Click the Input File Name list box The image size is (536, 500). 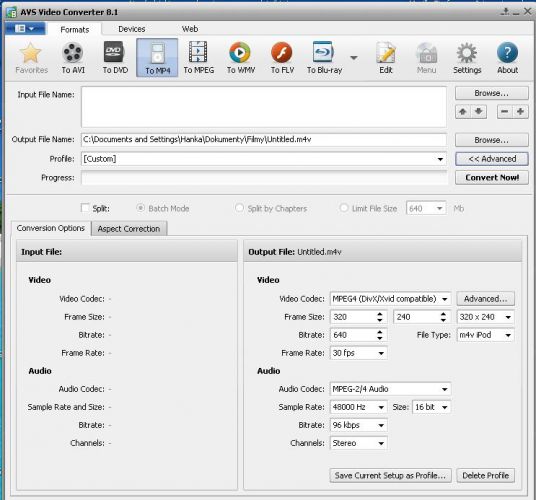[264, 107]
